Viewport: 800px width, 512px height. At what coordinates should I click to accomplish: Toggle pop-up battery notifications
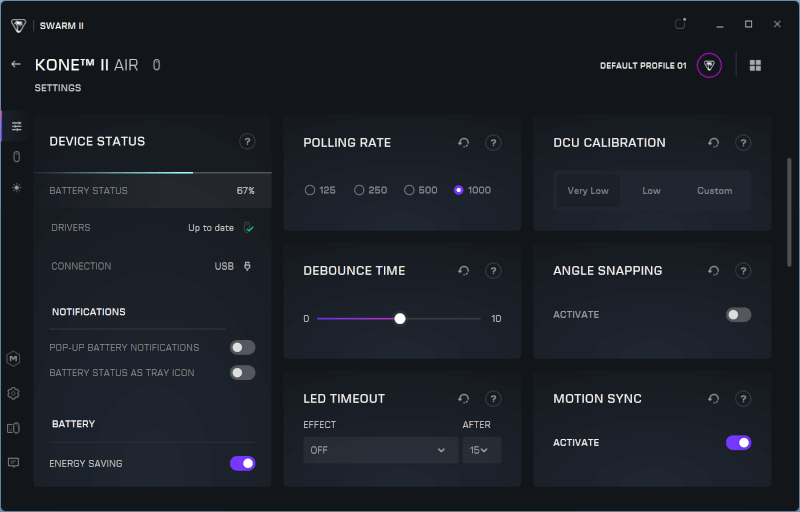click(242, 348)
